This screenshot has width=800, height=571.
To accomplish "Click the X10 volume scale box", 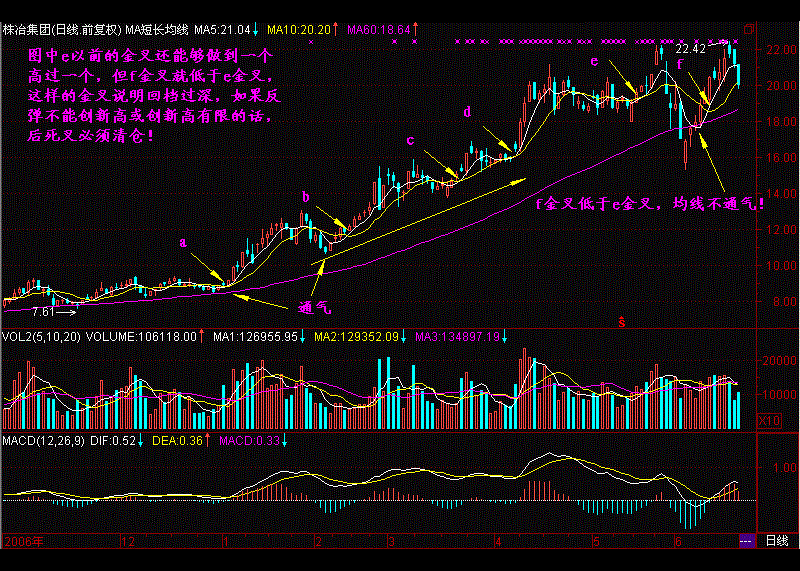I will [x=769, y=420].
